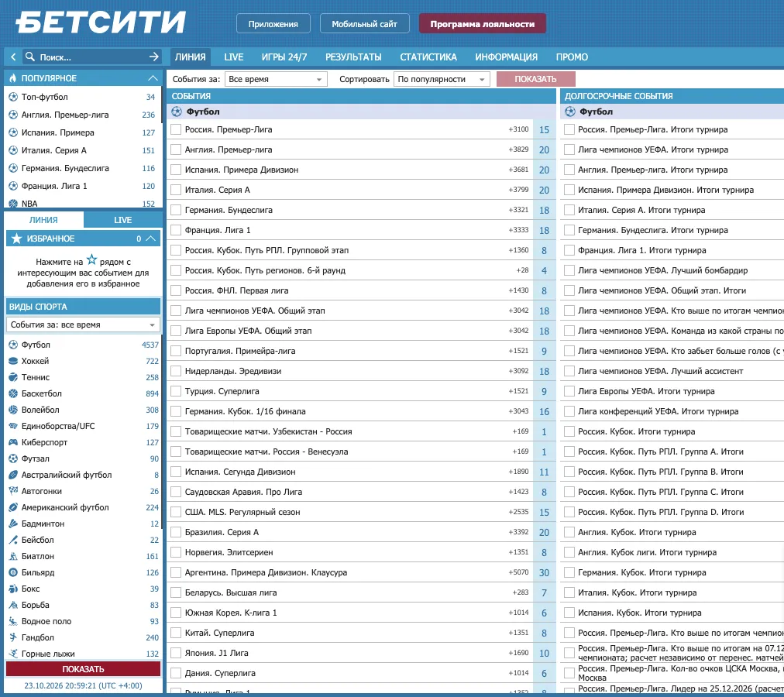784x697 pixels.
Task: Click the Basketball icon in sports list
Action: click(x=13, y=393)
